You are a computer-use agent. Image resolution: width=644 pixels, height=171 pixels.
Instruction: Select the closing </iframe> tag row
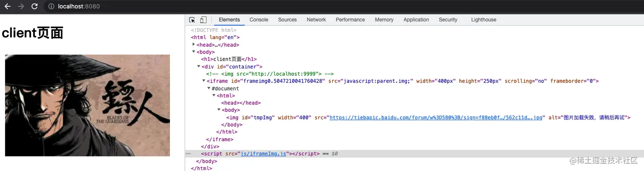[x=219, y=139]
